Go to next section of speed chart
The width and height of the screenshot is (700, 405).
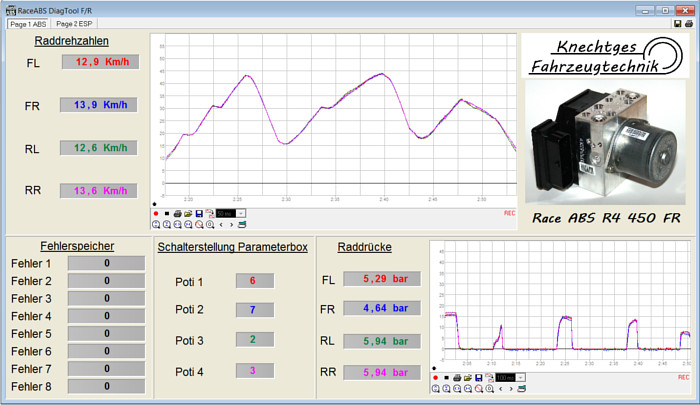click(232, 225)
